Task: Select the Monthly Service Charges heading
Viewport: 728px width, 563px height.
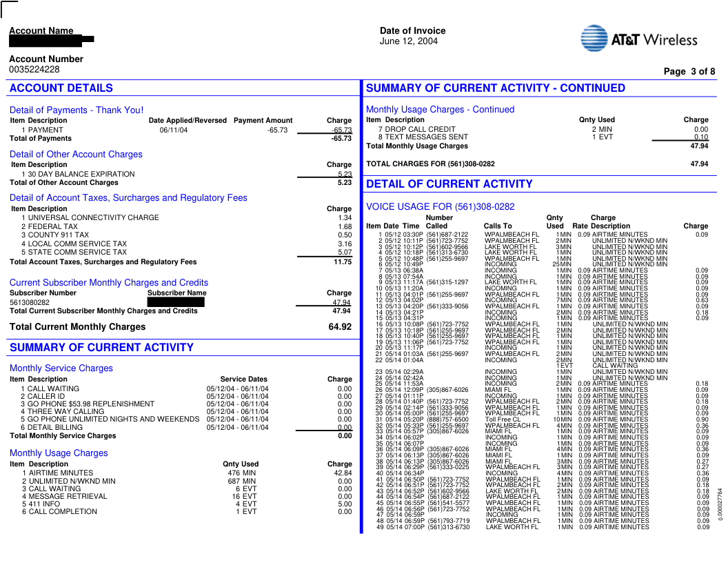Action: coord(61,368)
